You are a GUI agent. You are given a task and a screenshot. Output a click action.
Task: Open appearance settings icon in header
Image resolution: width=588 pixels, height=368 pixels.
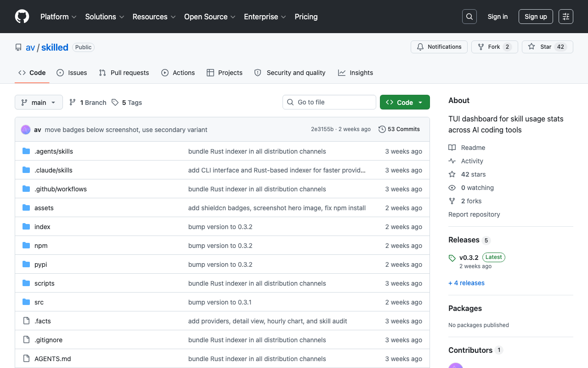[x=566, y=17]
